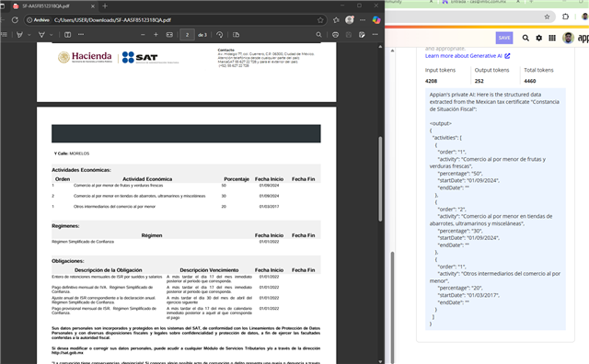
Task: Click the PDF save as icon
Action: pyautogui.click(x=362, y=35)
